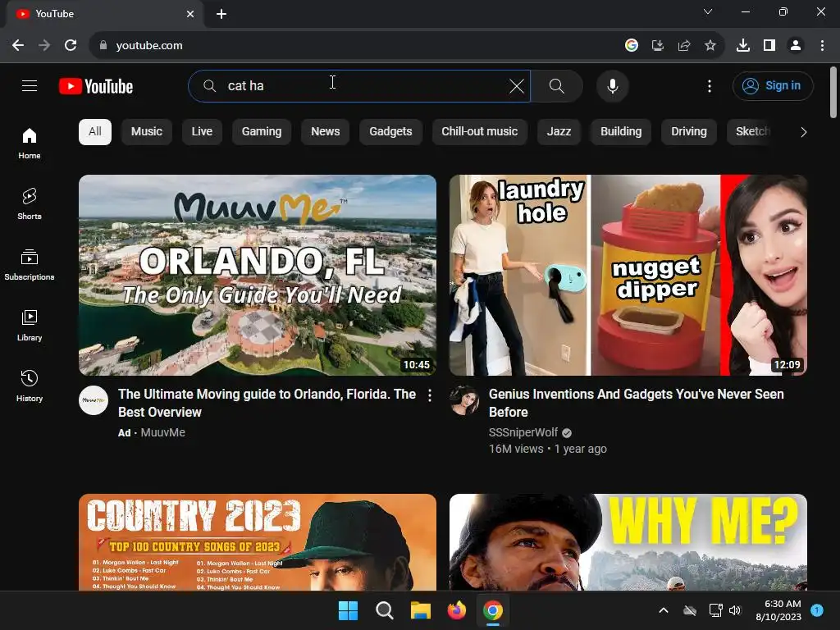Open Subscriptions in the sidebar
Viewport: 840px width, 630px height.
click(30, 265)
